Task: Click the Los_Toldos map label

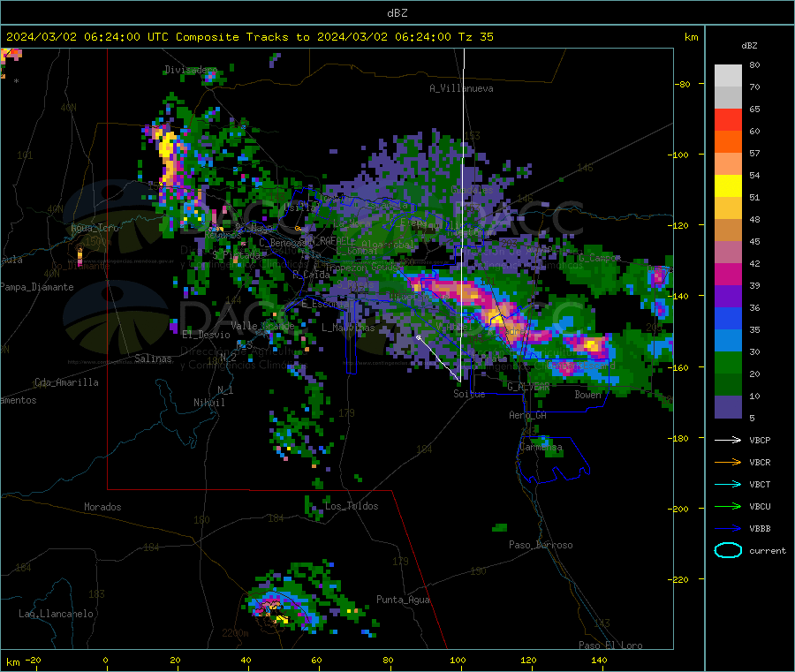Action: [352, 506]
